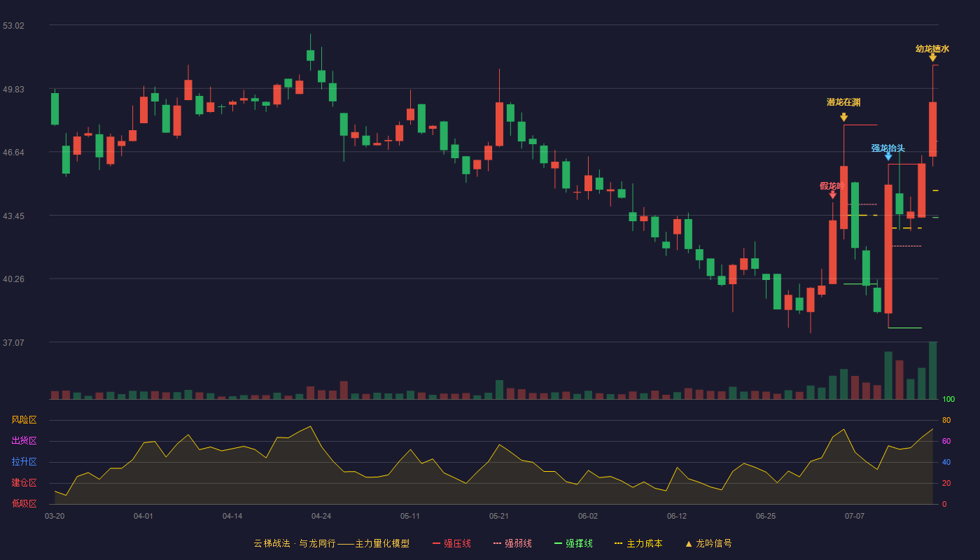Click the 假龙吟 label text
Screen dimensions: 980x560
(x=832, y=185)
